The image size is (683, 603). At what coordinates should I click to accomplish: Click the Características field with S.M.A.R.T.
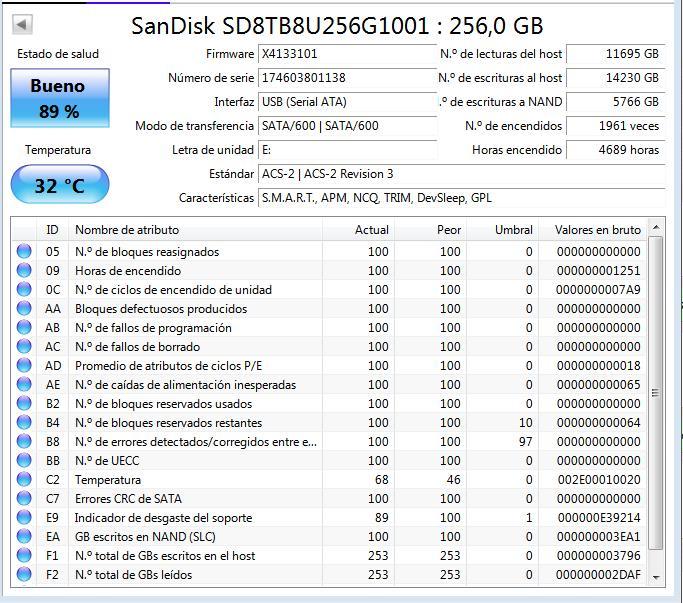462,198
